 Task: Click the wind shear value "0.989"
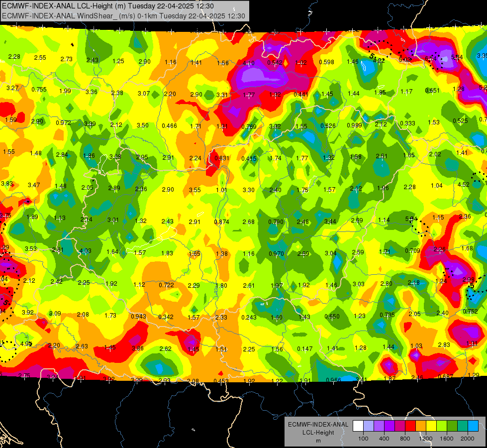354,125
